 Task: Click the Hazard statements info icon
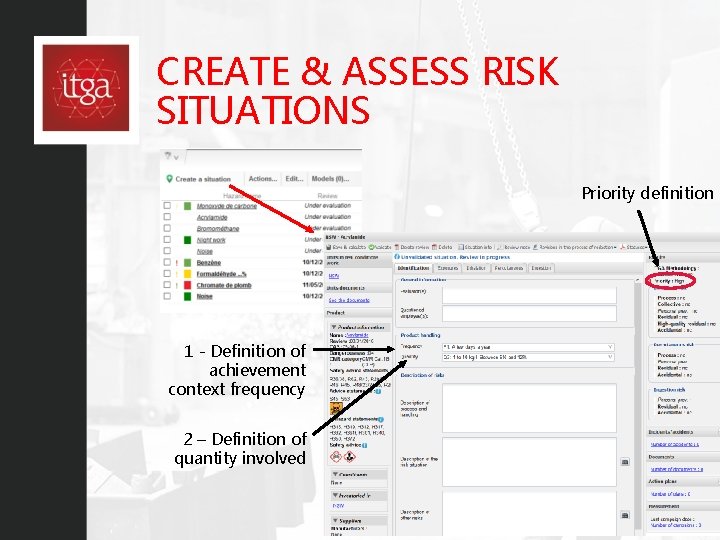click(381, 419)
